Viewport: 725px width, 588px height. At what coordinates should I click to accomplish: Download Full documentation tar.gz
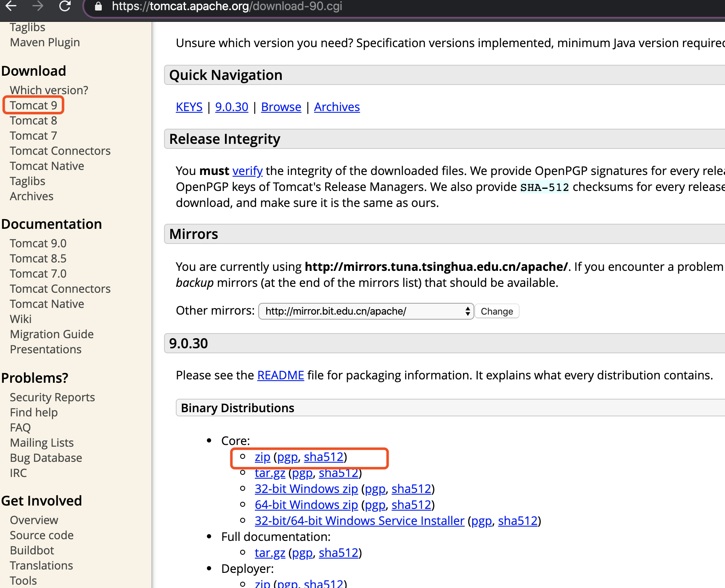click(x=270, y=553)
